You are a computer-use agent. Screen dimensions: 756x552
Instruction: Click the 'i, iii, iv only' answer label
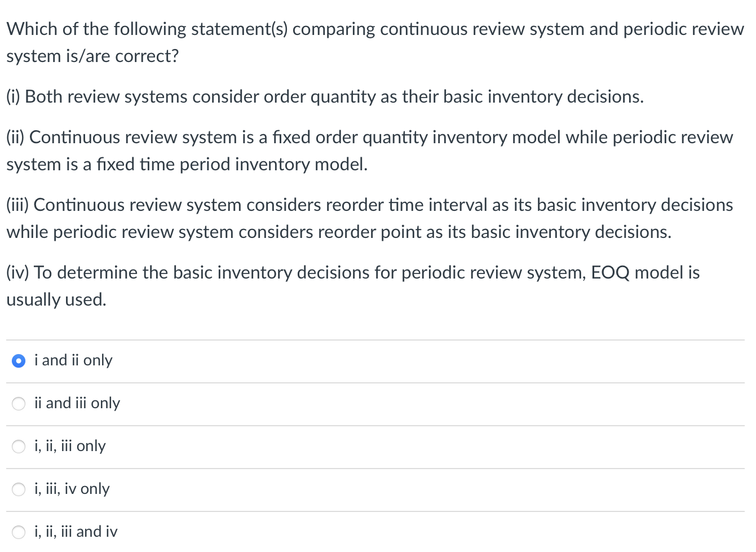click(72, 489)
